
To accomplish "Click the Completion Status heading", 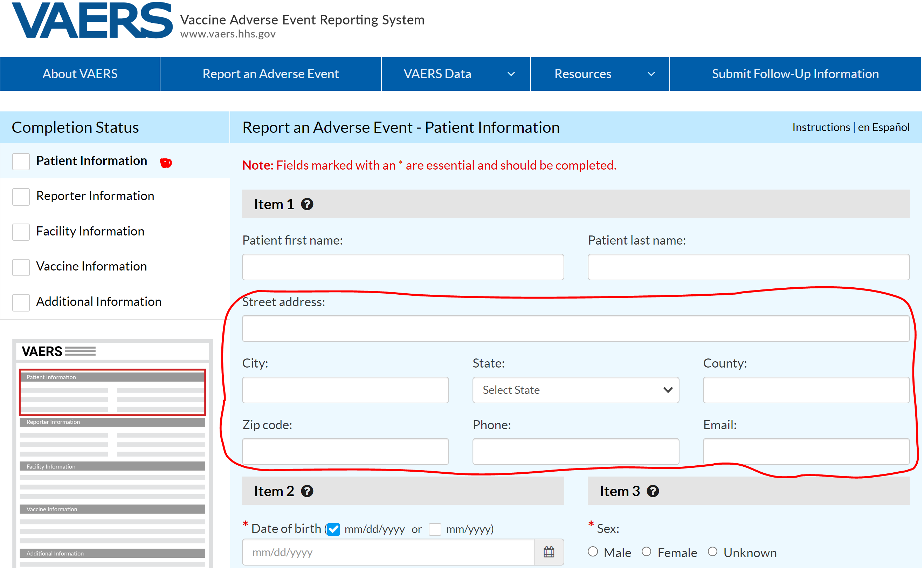I will tap(75, 127).
